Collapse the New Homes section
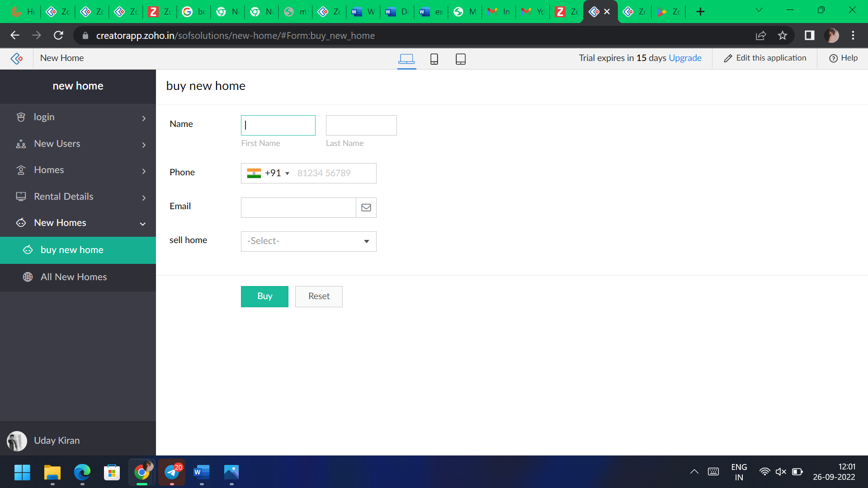 (x=142, y=224)
